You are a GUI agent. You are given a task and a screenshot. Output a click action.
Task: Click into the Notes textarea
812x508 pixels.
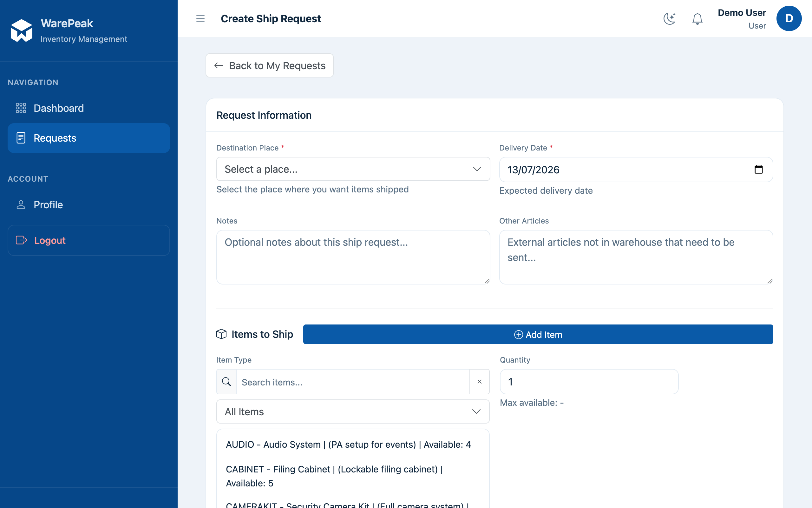353,257
